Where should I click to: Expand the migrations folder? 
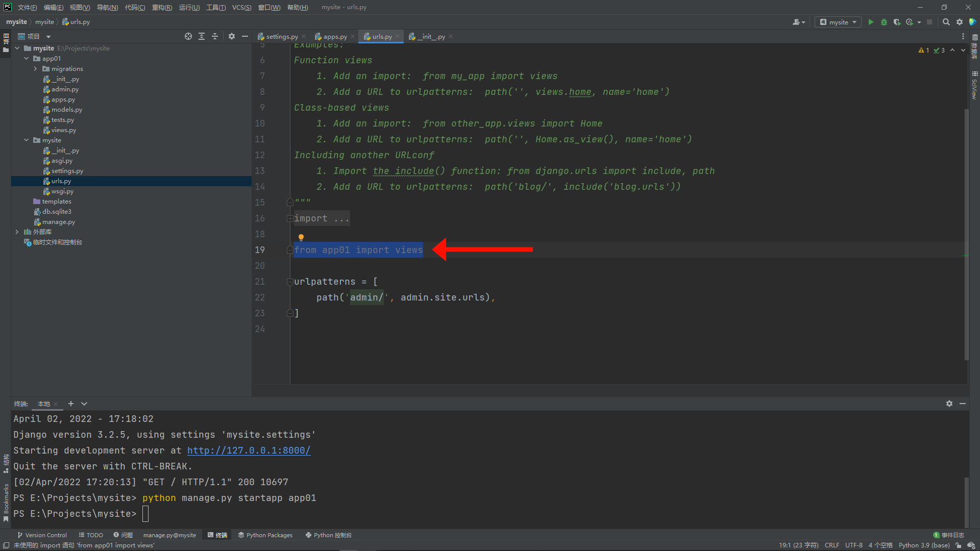point(36,69)
